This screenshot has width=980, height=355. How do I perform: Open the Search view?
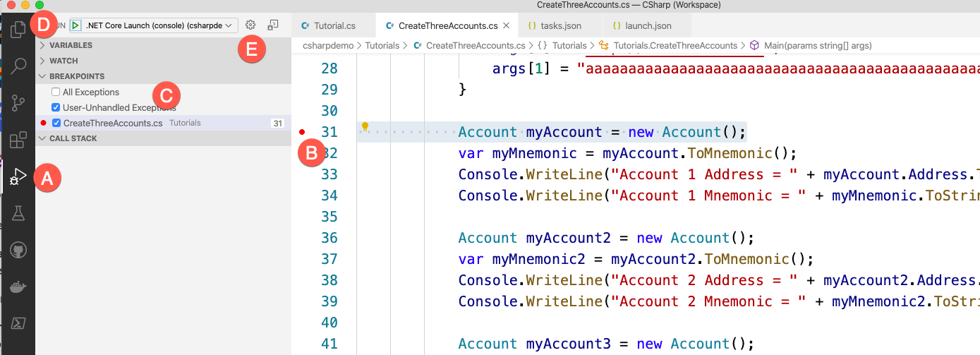(x=18, y=67)
